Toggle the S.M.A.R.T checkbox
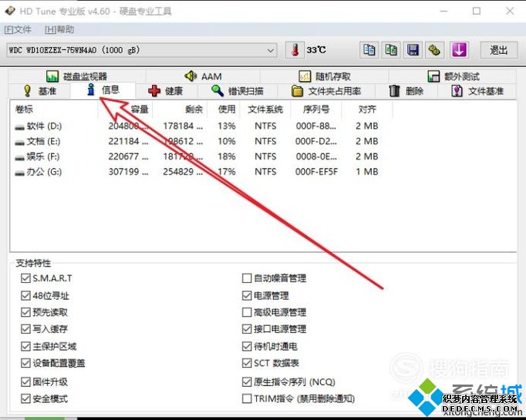Image resolution: width=526 pixels, height=420 pixels. click(25, 278)
